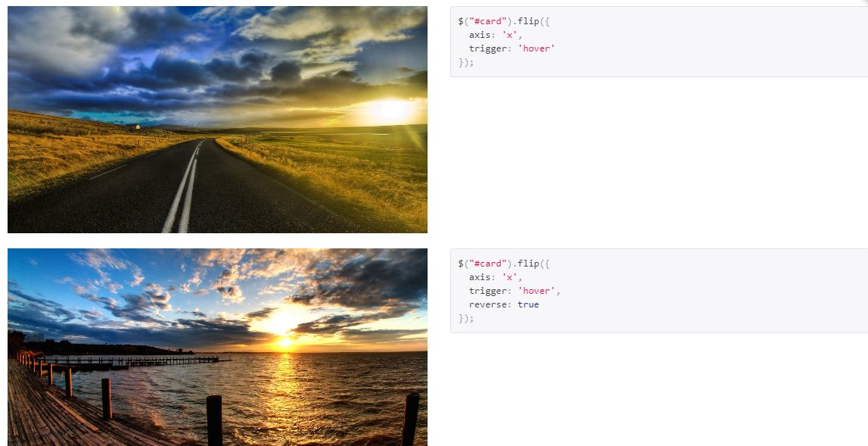This screenshot has width=868, height=446.
Task: Click the double white road line in top image
Action: [x=185, y=191]
